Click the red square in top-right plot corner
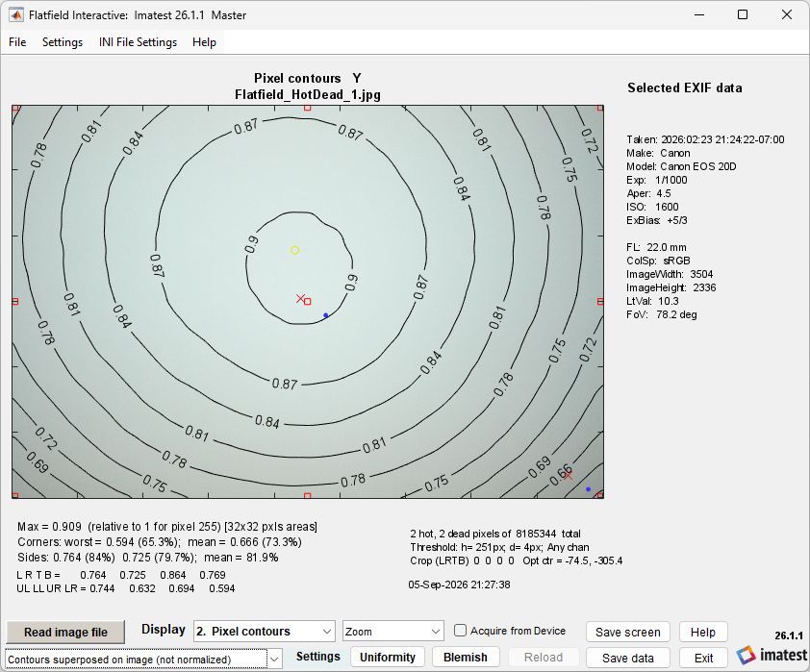810x672 pixels. pyautogui.click(x=600, y=108)
